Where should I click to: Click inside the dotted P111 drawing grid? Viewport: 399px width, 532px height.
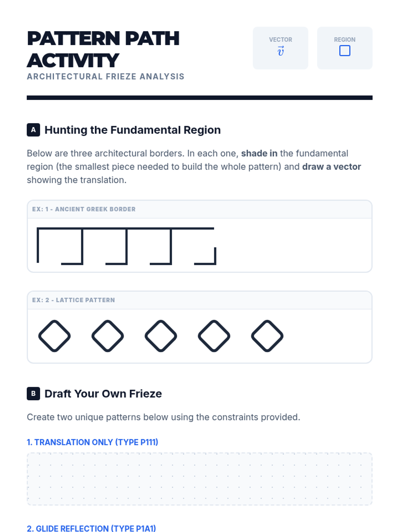(199, 479)
